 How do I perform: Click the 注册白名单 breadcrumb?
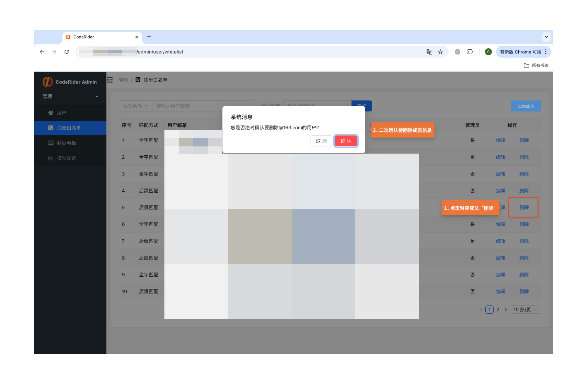152,80
